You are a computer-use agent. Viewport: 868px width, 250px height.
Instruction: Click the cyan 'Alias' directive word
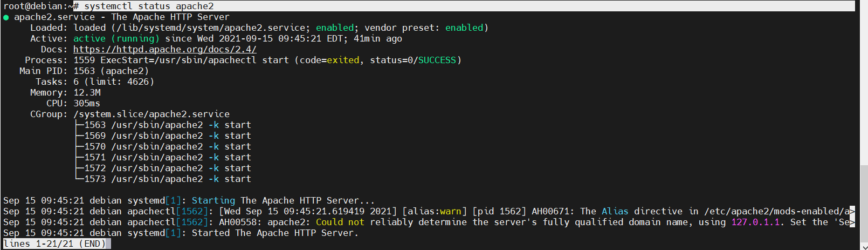615,212
